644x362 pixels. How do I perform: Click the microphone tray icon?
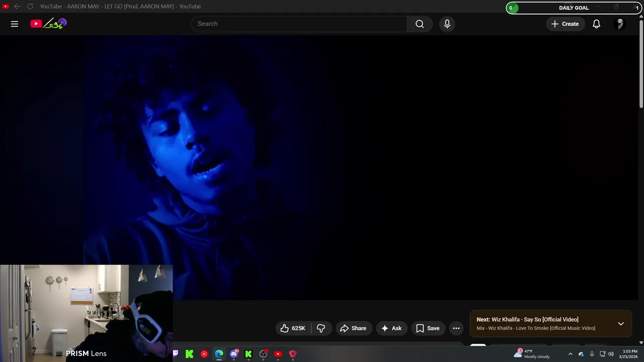coord(592,354)
